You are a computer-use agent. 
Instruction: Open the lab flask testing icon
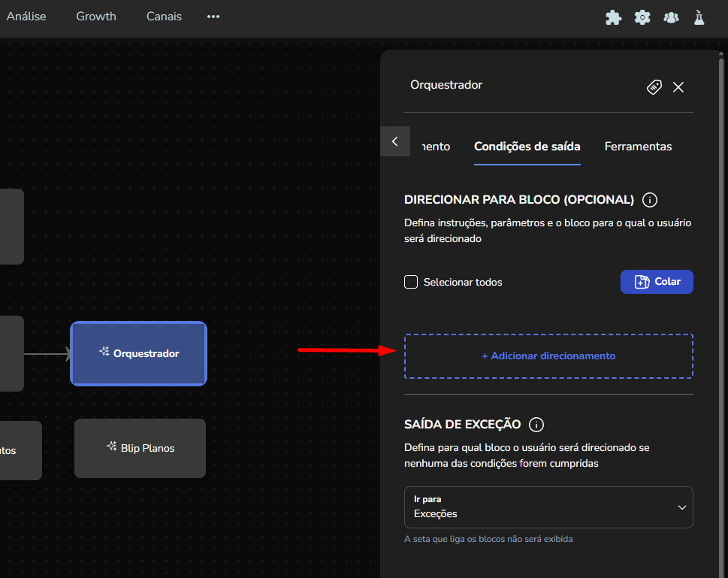pos(699,17)
